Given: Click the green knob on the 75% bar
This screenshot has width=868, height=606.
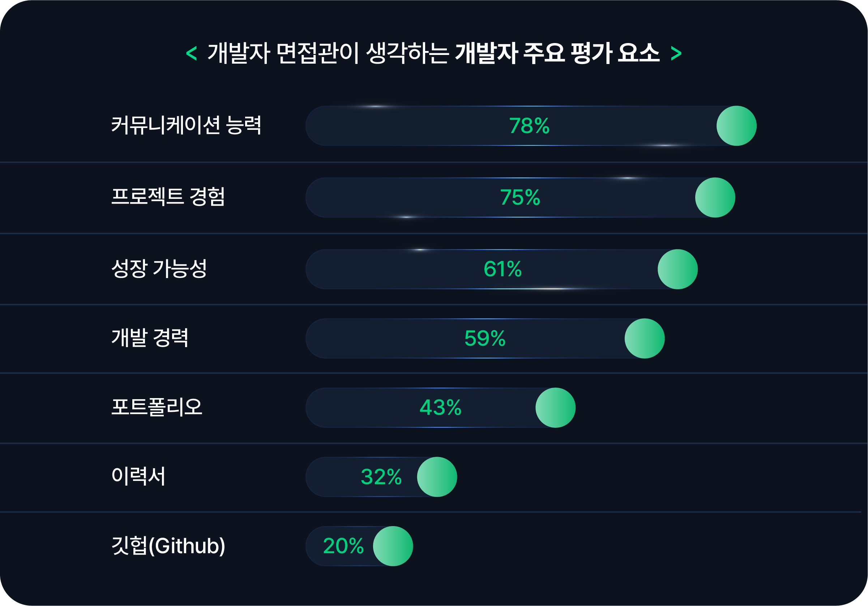Looking at the screenshot, I should [x=715, y=197].
